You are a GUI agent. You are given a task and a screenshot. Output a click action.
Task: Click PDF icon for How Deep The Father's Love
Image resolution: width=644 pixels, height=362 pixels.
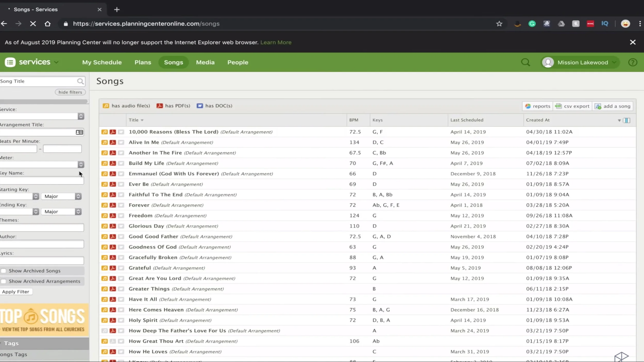coord(113,331)
